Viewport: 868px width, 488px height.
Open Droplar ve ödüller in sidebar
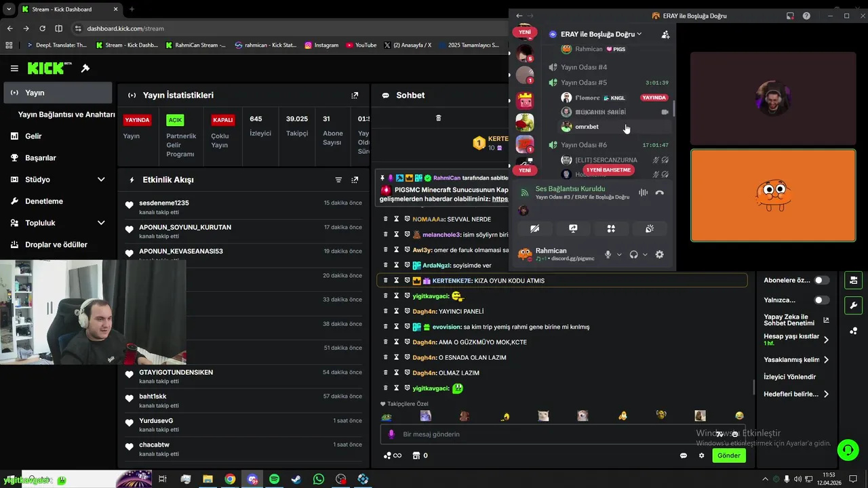click(x=57, y=245)
